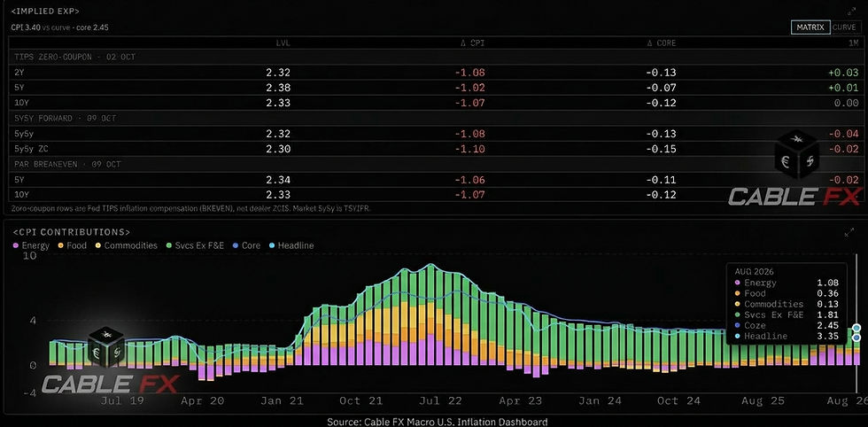
Task: Click the -0.07 delta core value
Action: pos(663,88)
